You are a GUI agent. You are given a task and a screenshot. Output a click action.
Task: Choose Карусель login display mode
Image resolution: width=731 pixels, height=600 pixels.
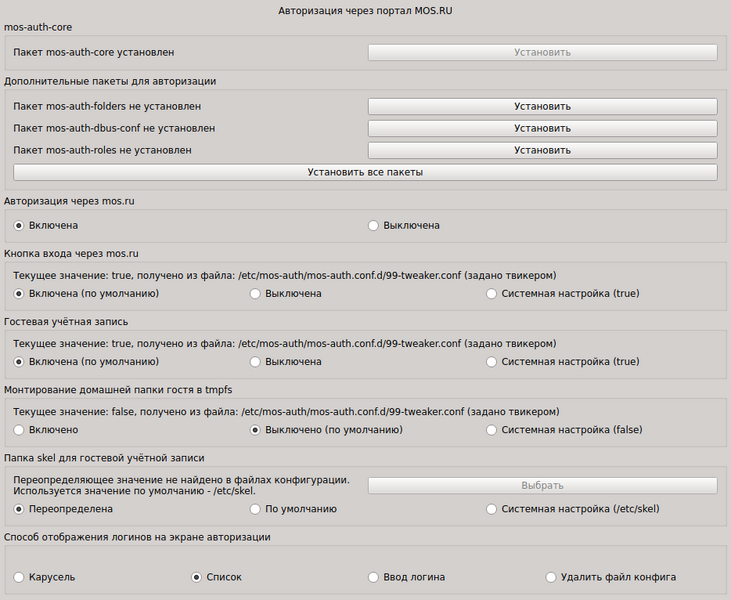19,577
